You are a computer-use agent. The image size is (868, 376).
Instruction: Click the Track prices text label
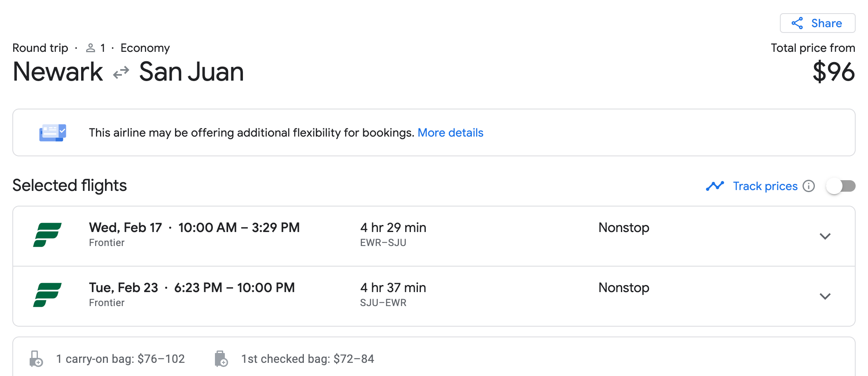[x=765, y=186]
